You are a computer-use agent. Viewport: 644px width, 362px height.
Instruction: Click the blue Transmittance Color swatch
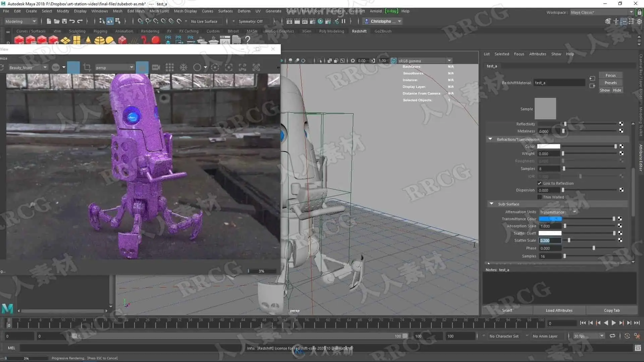pyautogui.click(x=550, y=219)
